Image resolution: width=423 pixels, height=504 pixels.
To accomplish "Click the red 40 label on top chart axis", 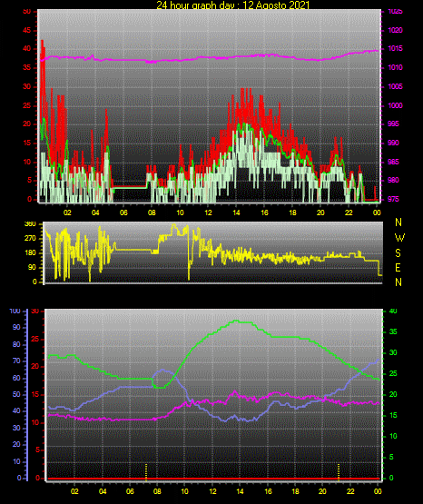I will tap(27, 49).
